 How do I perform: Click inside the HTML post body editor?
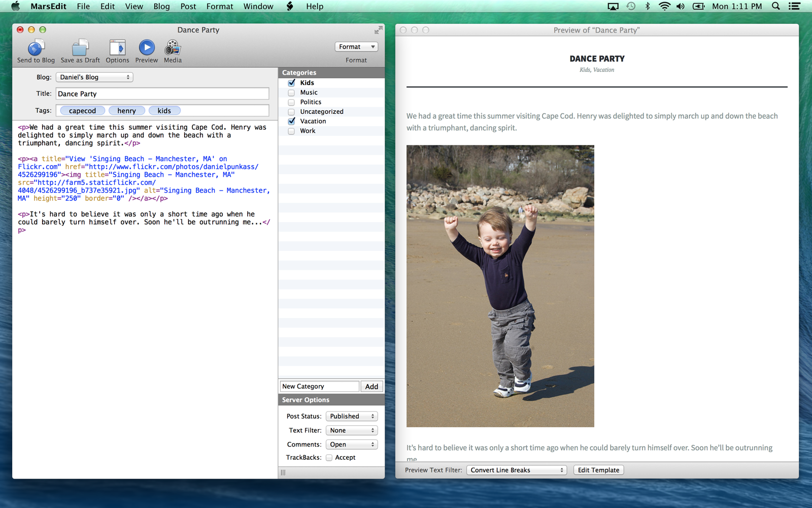tap(145, 299)
